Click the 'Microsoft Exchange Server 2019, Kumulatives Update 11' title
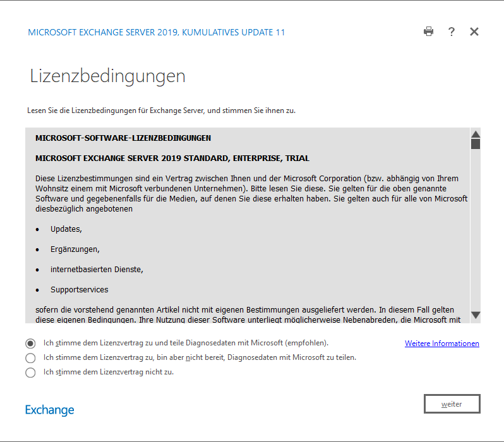This screenshot has height=442, width=504. 156,32
